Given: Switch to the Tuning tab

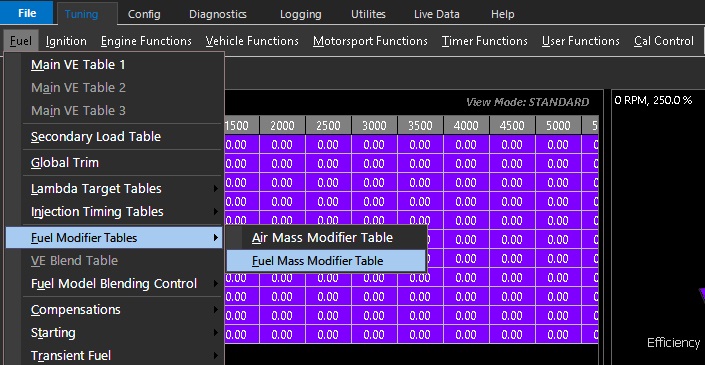Looking at the screenshot, I should click(81, 14).
